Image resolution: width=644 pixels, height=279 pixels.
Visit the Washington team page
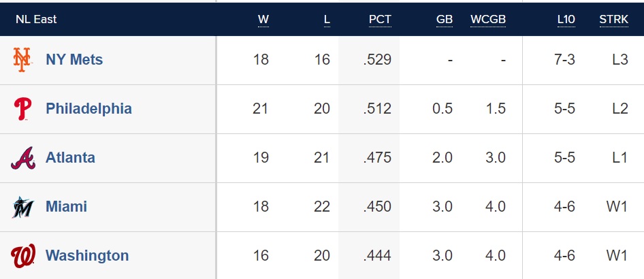click(x=87, y=256)
